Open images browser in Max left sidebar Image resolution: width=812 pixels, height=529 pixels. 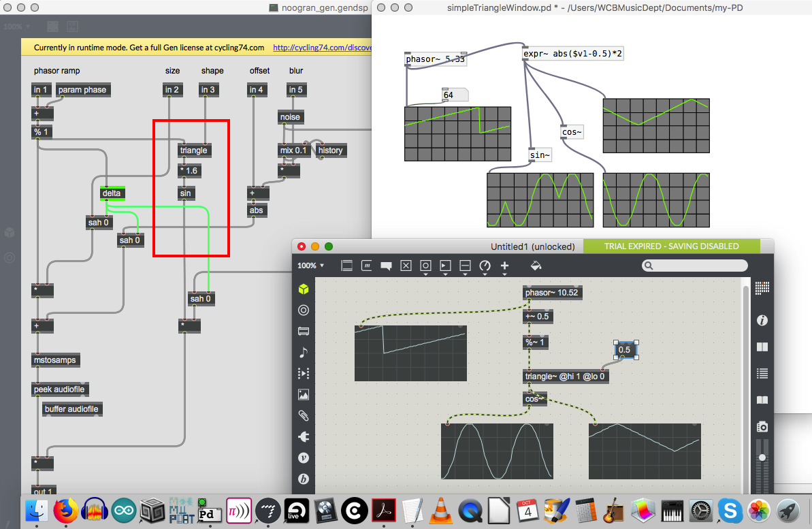(x=304, y=395)
